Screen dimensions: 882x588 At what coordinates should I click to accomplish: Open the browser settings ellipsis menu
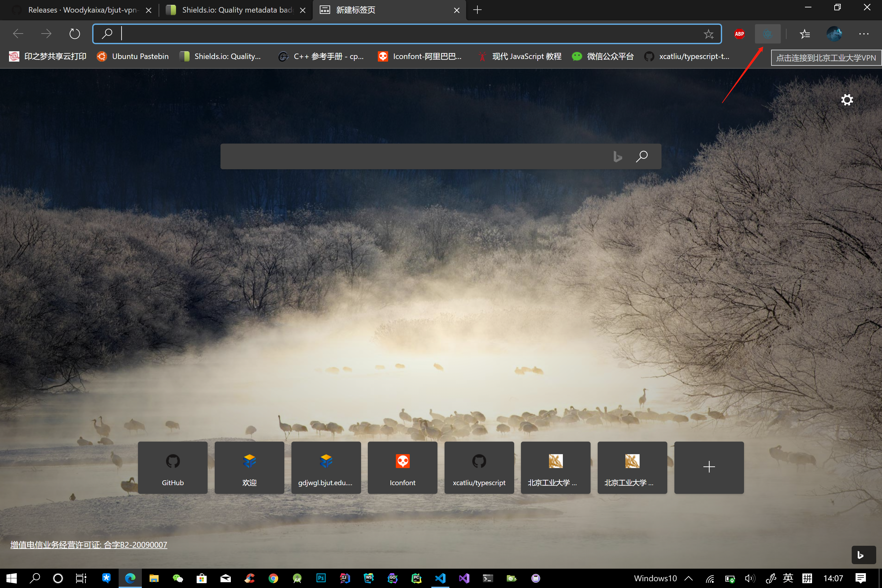(x=864, y=34)
